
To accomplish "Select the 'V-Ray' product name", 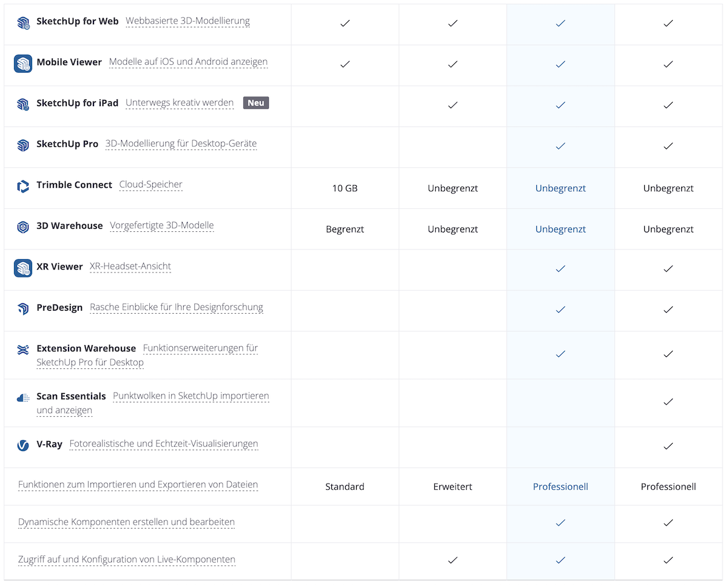I will coord(49,444).
